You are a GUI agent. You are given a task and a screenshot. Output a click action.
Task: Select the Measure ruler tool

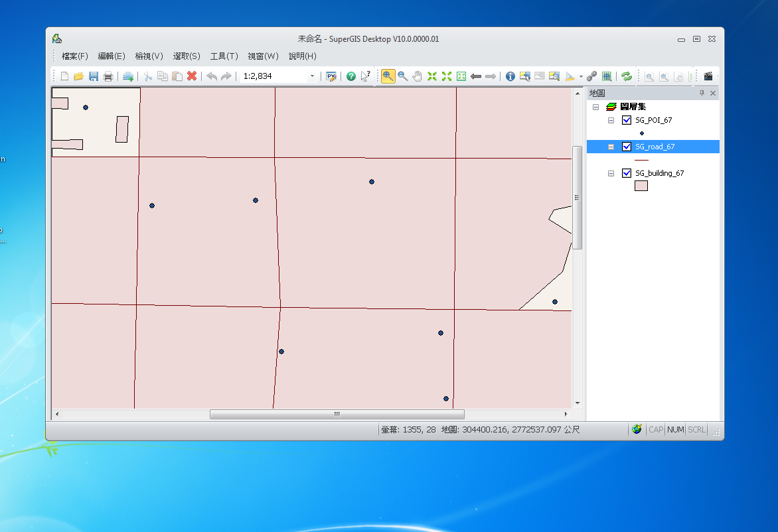[x=570, y=76]
